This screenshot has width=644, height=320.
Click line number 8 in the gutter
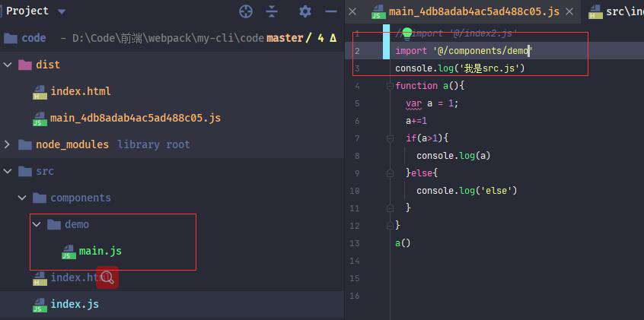coord(356,156)
